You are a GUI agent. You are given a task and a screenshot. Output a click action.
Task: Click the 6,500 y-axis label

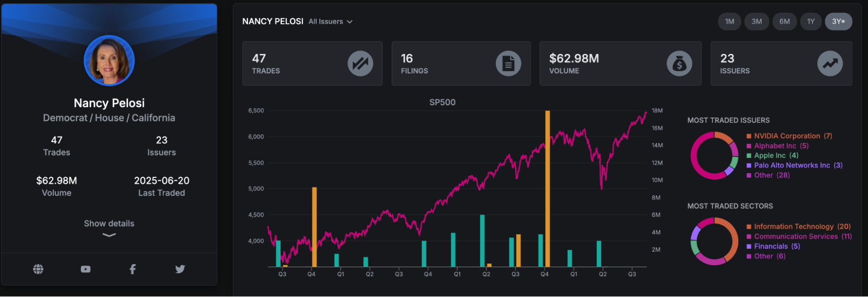256,111
